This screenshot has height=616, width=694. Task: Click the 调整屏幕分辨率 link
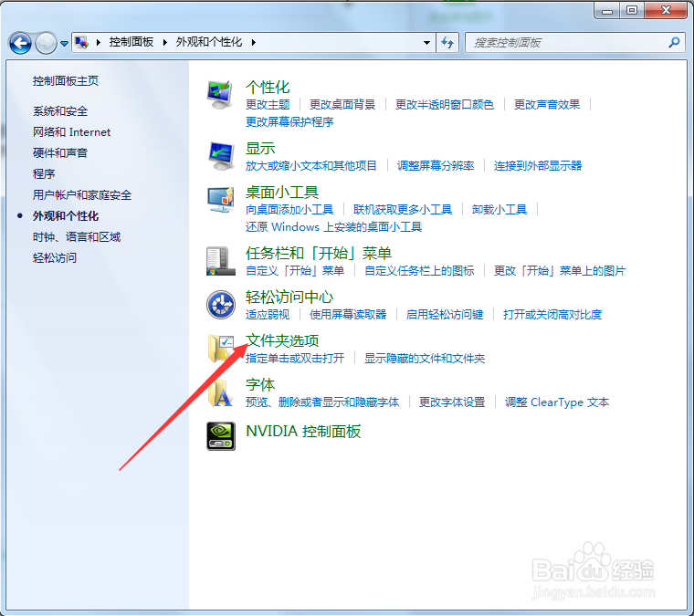click(x=436, y=166)
